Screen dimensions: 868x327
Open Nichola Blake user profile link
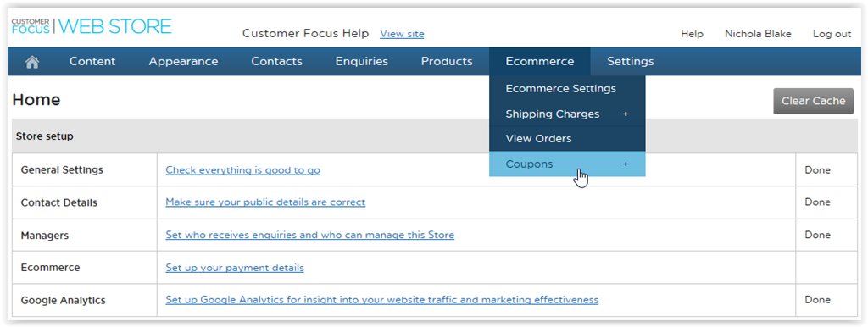pos(758,34)
